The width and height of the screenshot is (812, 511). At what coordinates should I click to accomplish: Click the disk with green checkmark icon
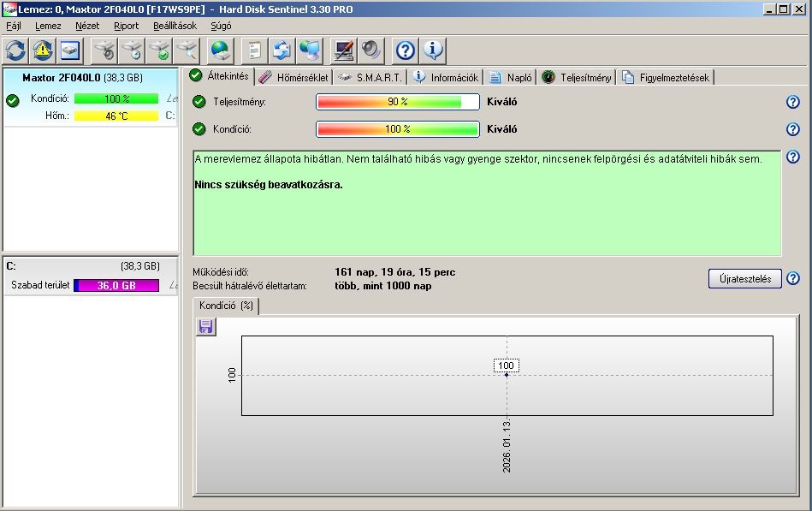tap(159, 51)
